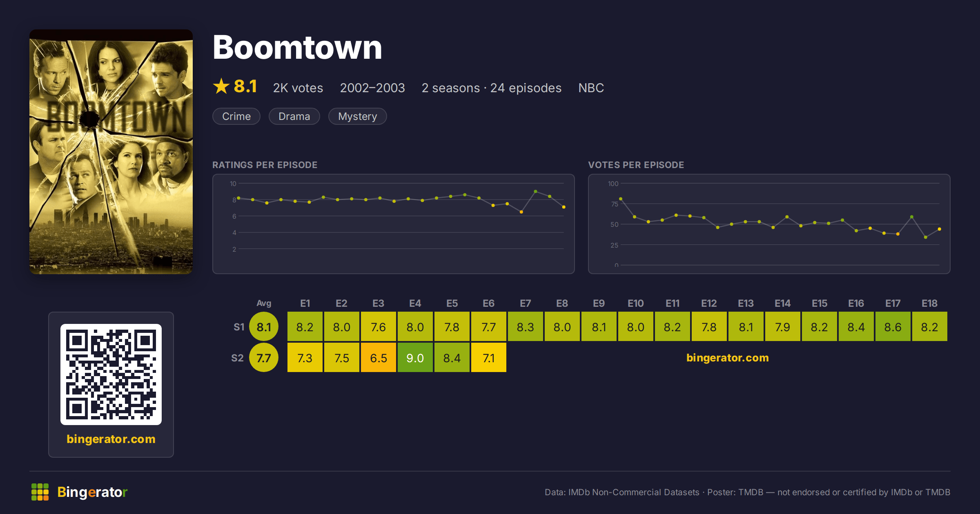This screenshot has width=980, height=514.
Task: Click season 1 episode 17 rating 8.6
Action: pyautogui.click(x=893, y=327)
